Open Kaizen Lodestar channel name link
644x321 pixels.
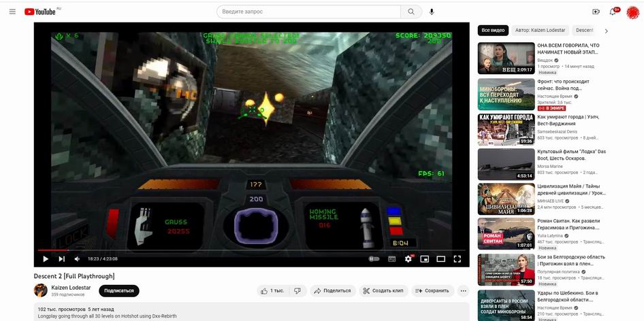71,288
